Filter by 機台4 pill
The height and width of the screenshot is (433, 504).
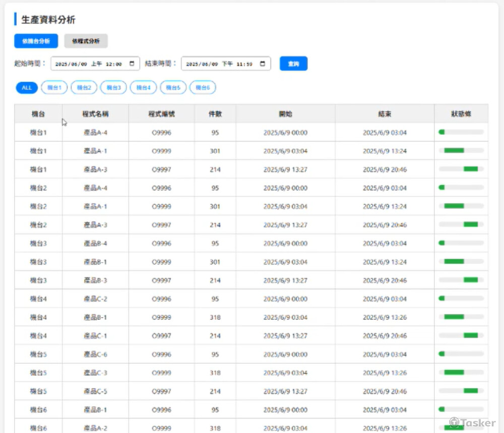(x=143, y=88)
